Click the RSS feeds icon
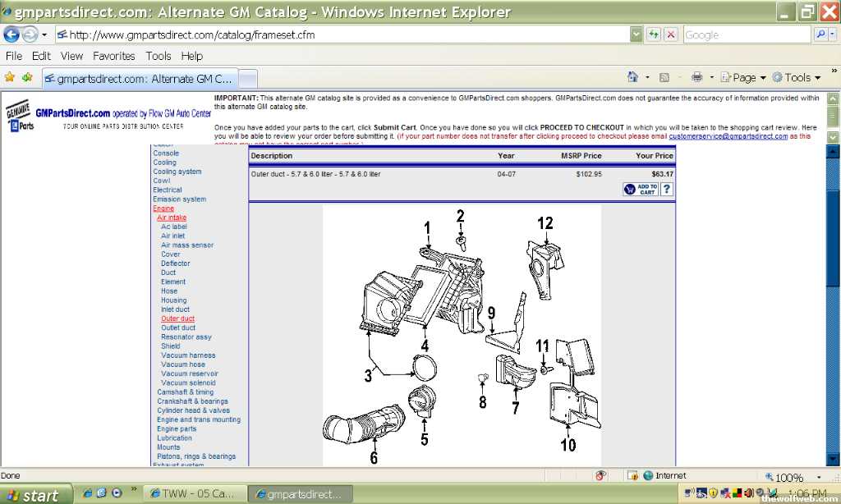The image size is (841, 504). (x=664, y=77)
